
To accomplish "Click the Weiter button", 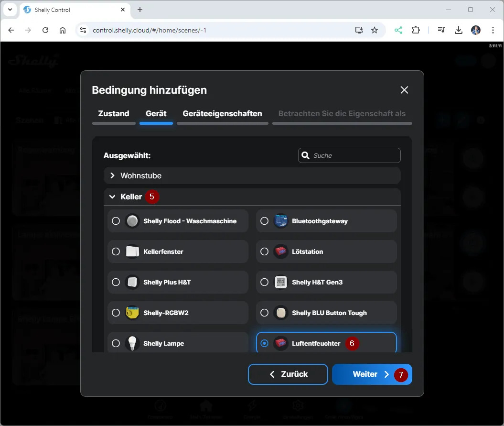I will pyautogui.click(x=372, y=374).
